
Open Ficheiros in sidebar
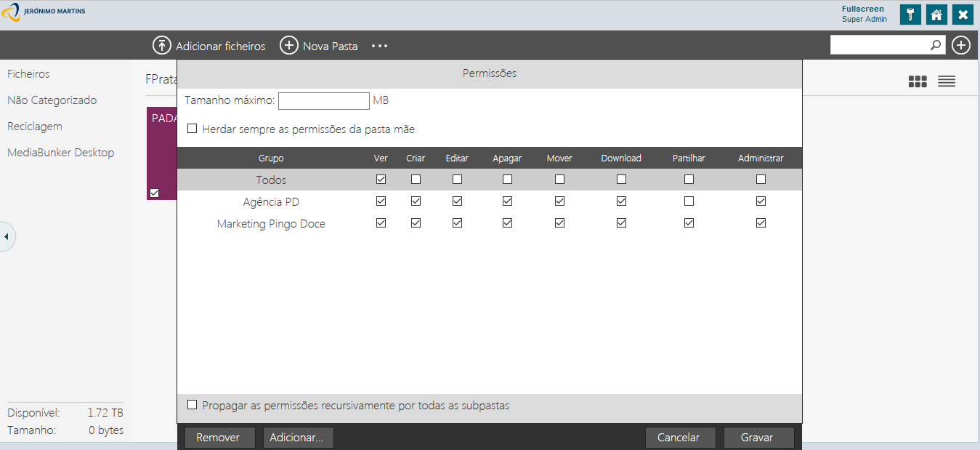click(x=28, y=74)
